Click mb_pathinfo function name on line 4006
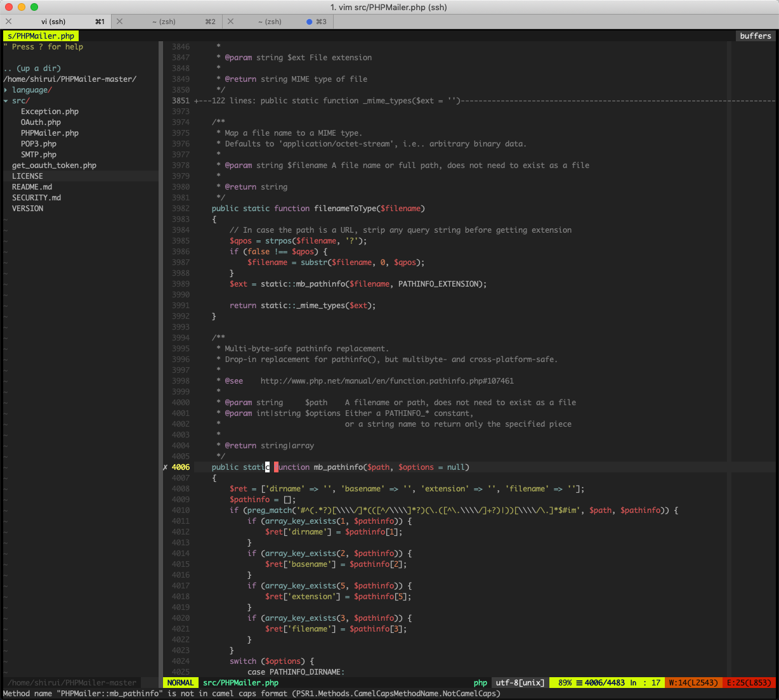 [338, 467]
